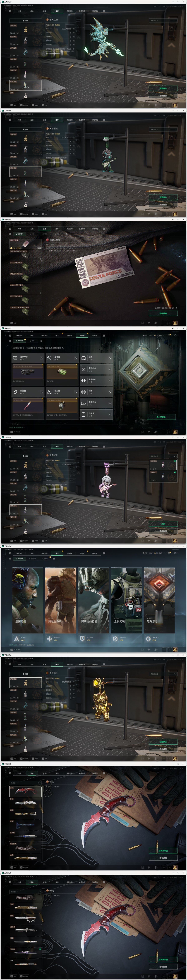
Task: Select 靶场 facility row in upgrade screen
Action: tap(96, 392)
